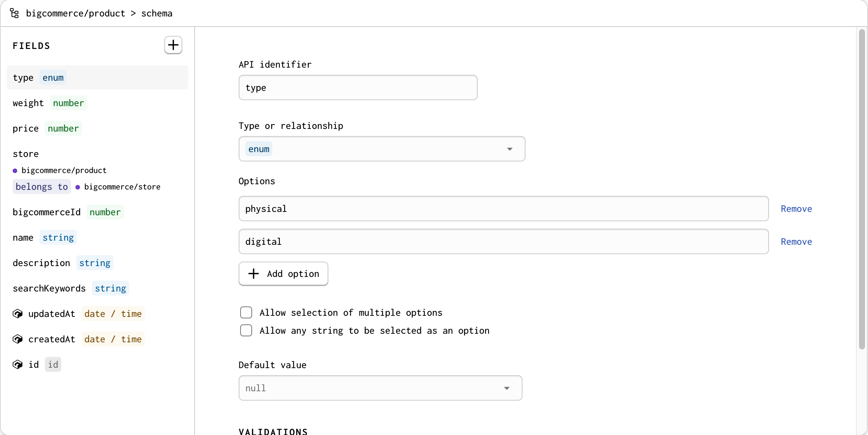Click the FIELDS heading
The image size is (868, 435).
[31, 46]
